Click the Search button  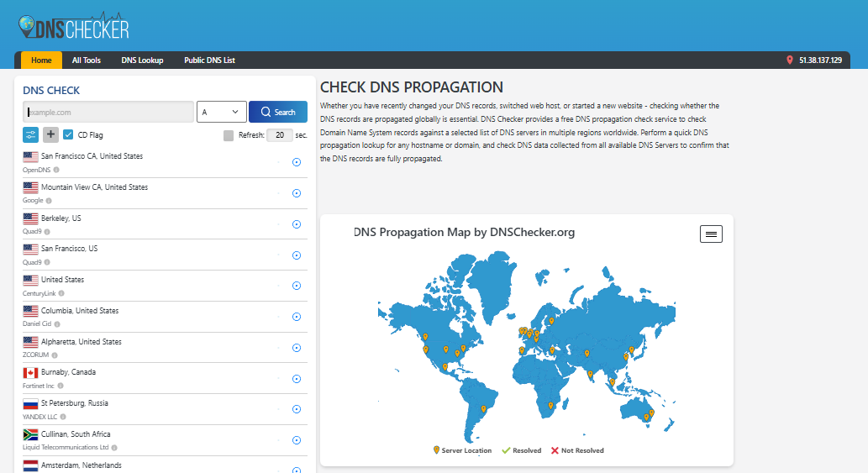coord(278,112)
